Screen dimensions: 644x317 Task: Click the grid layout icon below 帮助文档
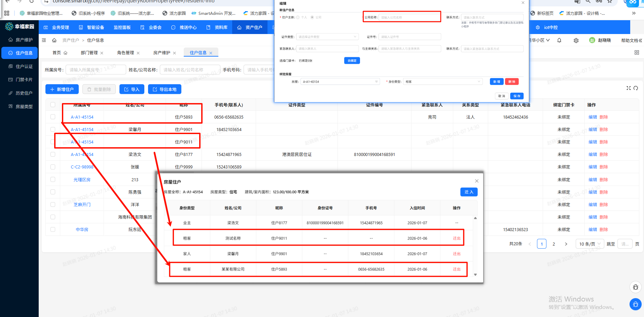(637, 53)
